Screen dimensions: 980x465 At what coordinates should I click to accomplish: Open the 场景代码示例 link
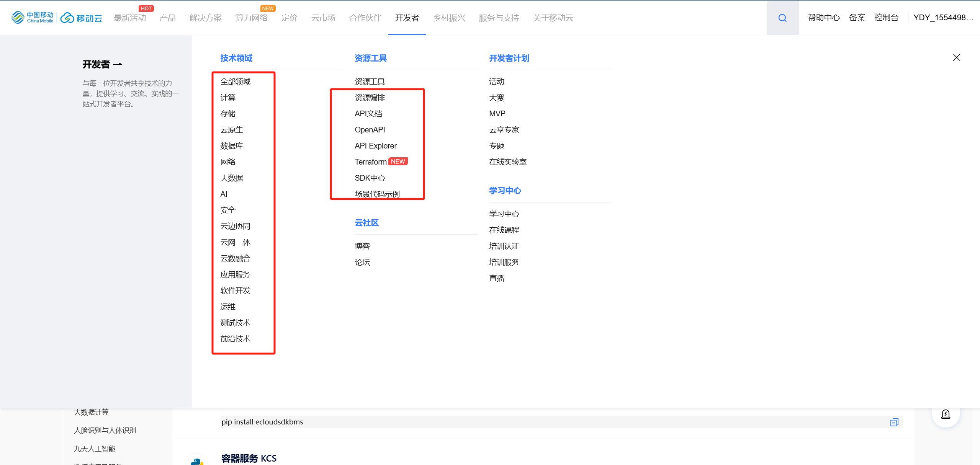(377, 194)
